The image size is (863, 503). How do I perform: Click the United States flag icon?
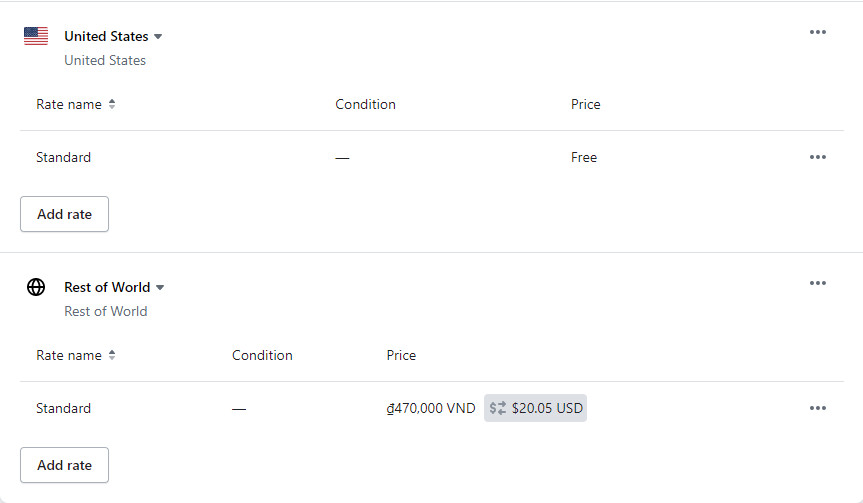coord(36,36)
